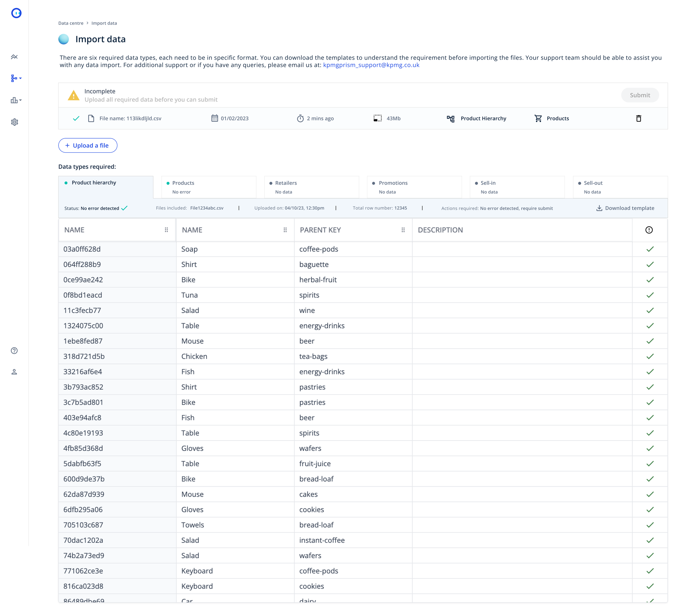Expand the hierarchy dropdown in the sidebar

(16, 78)
